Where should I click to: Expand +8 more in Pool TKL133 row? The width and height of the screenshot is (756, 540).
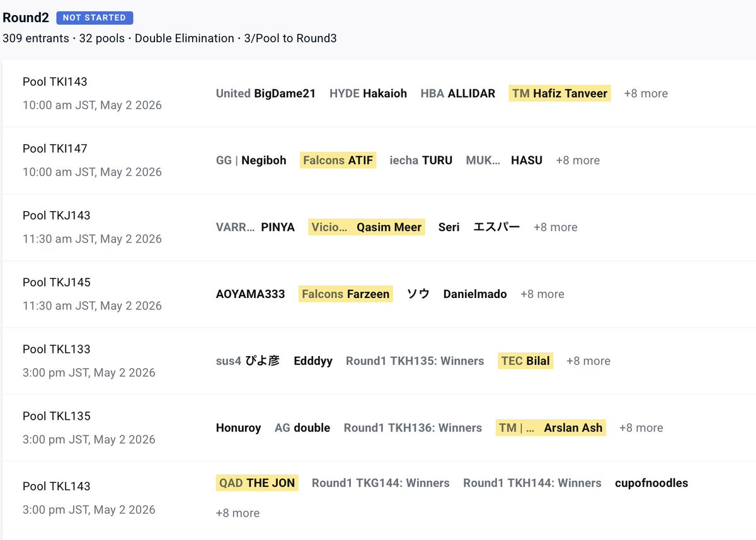[x=588, y=360]
